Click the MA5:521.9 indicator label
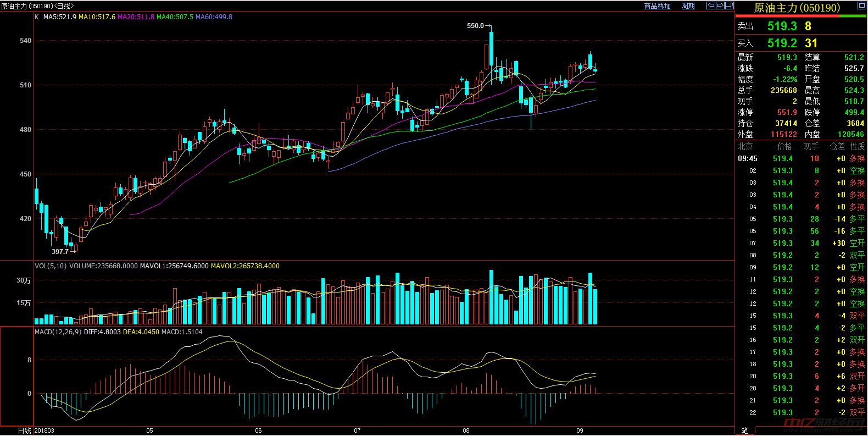 60,17
